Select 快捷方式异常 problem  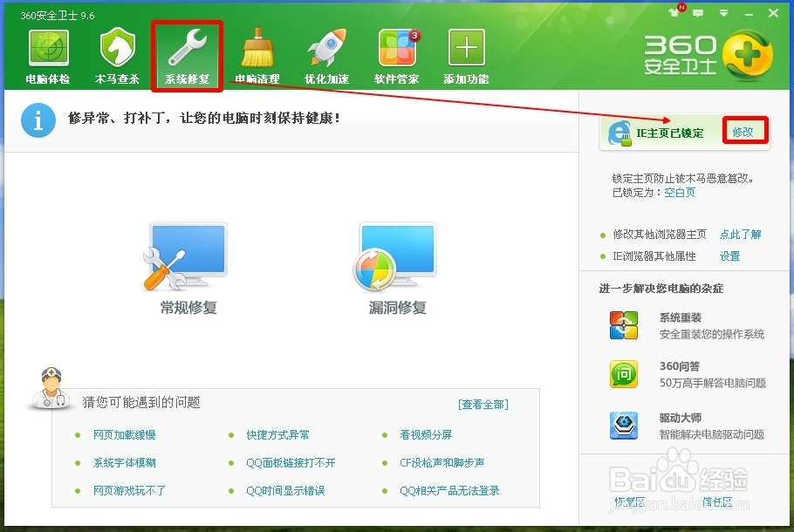point(277,435)
